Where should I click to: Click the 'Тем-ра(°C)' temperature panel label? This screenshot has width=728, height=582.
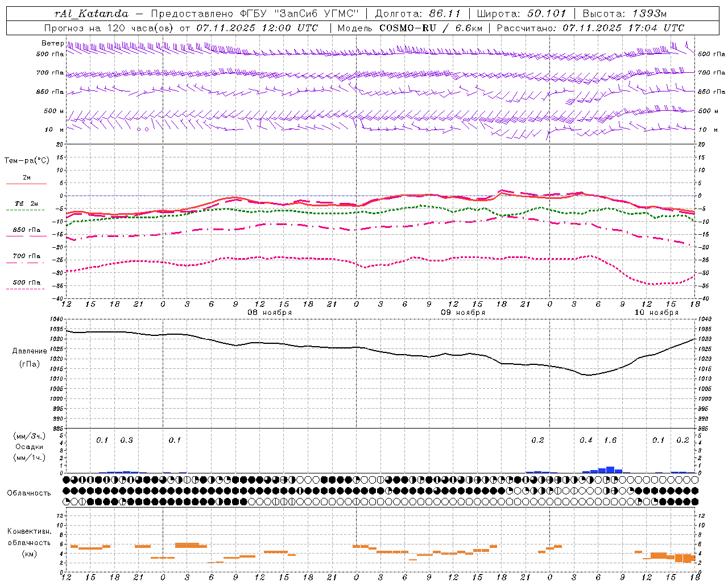pyautogui.click(x=27, y=161)
